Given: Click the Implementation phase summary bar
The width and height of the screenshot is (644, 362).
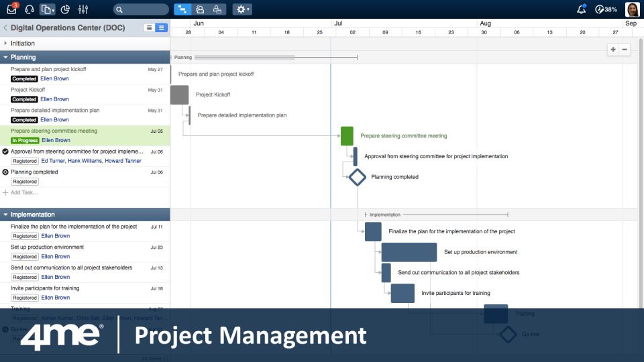Looking at the screenshot, I should 436,215.
